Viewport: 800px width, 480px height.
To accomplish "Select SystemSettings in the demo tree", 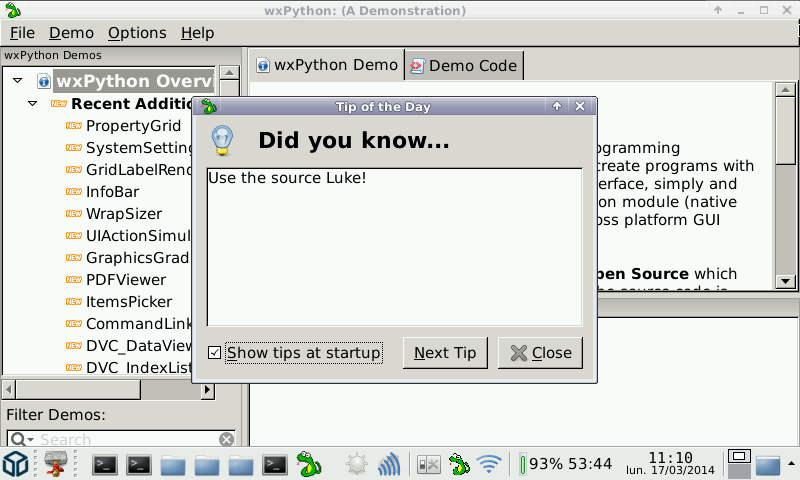I will (x=139, y=147).
